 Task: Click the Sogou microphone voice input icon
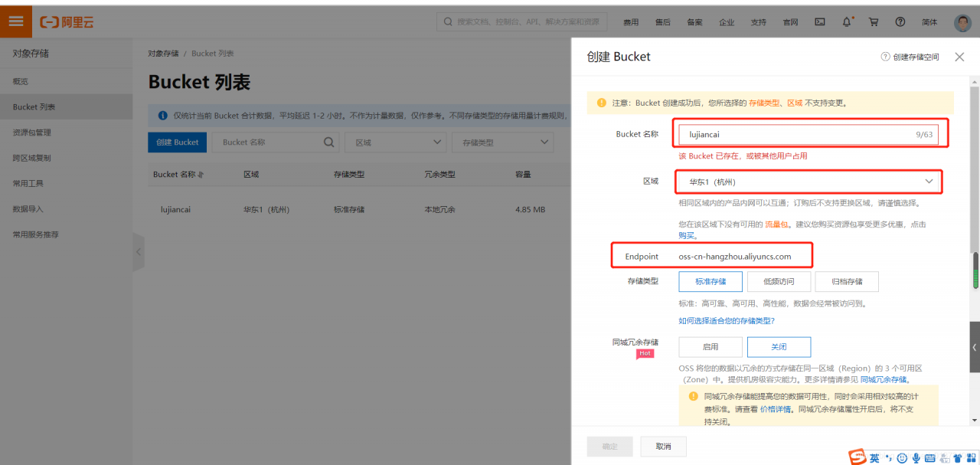(x=916, y=458)
